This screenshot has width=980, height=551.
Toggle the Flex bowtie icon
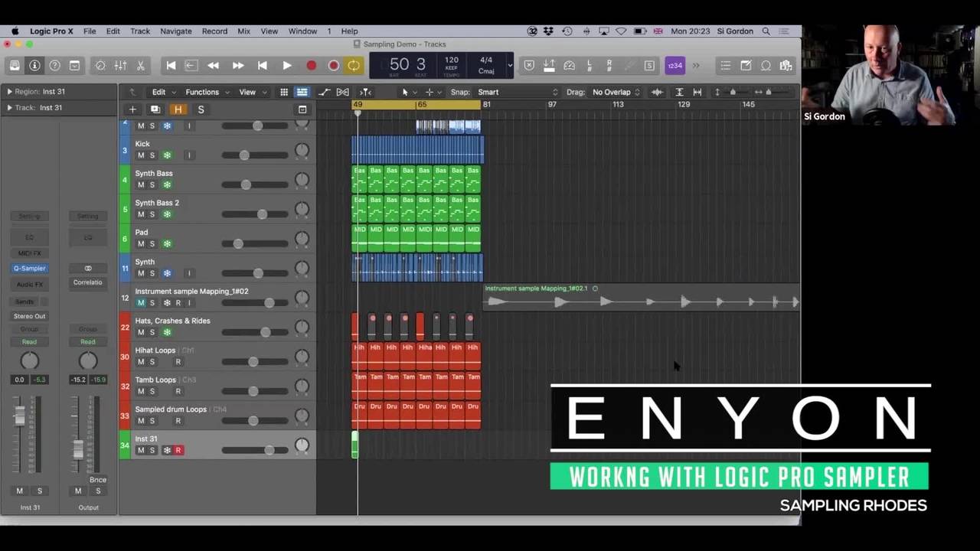[343, 92]
